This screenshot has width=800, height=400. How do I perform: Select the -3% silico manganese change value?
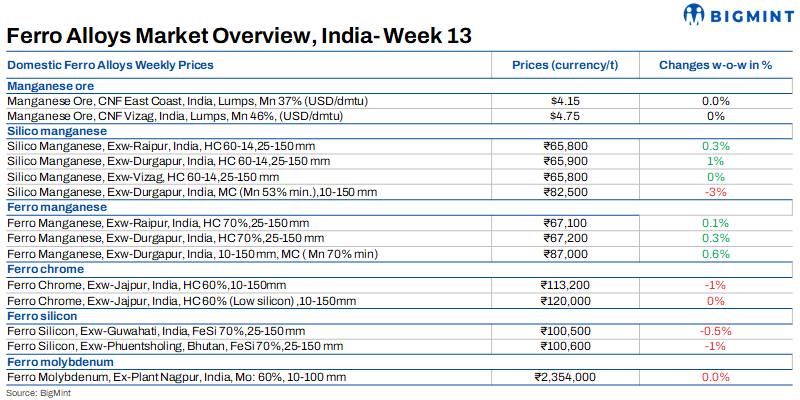(x=715, y=192)
